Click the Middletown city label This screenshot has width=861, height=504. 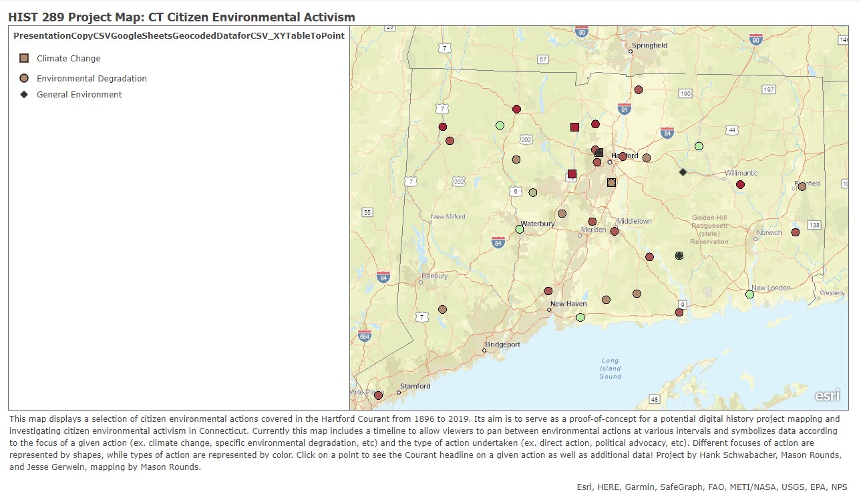pyautogui.click(x=634, y=221)
